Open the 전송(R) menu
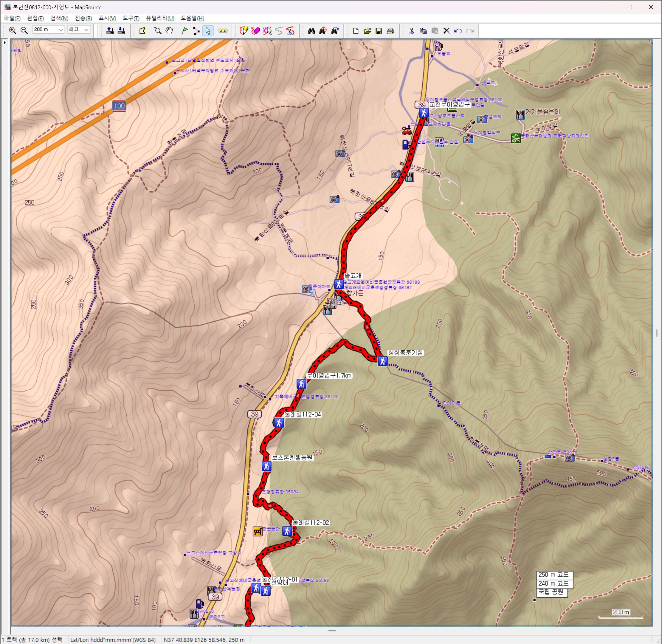The width and height of the screenshot is (662, 644). coord(83,18)
